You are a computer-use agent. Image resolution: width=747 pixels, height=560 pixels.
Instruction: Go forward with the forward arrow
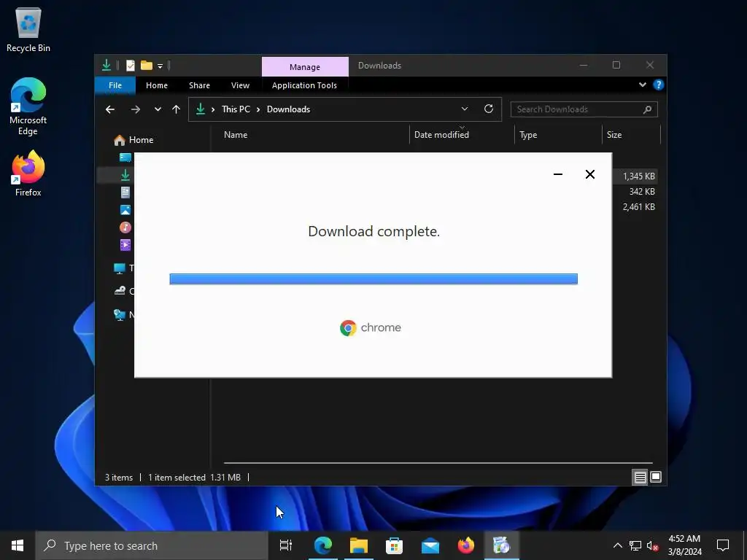click(x=136, y=109)
